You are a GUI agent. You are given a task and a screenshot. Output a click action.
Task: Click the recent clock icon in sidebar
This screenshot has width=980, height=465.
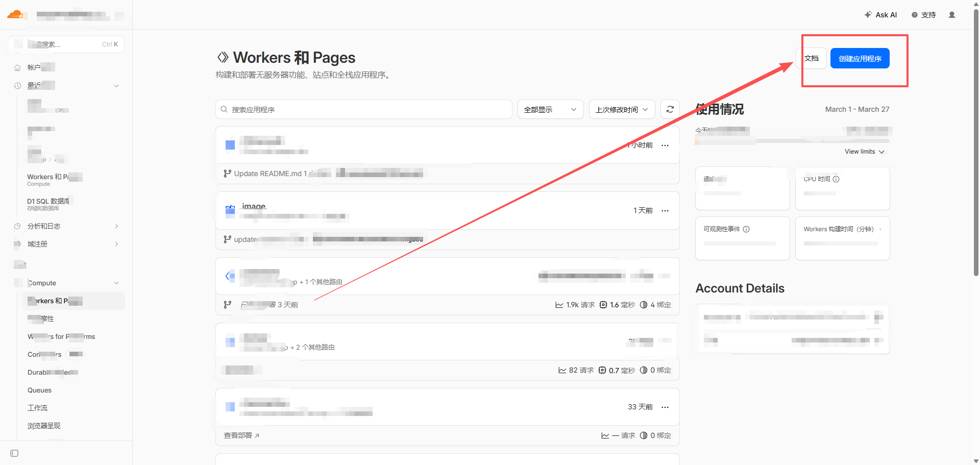pyautogui.click(x=17, y=86)
